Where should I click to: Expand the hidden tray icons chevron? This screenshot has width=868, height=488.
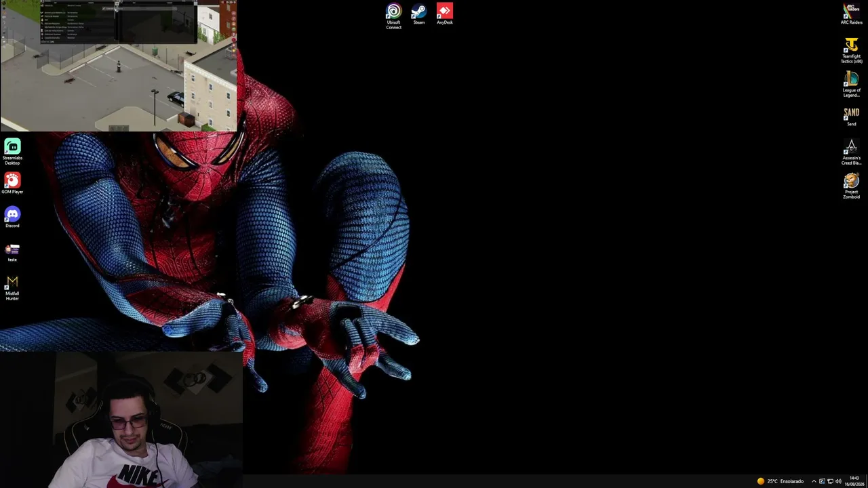tap(814, 481)
